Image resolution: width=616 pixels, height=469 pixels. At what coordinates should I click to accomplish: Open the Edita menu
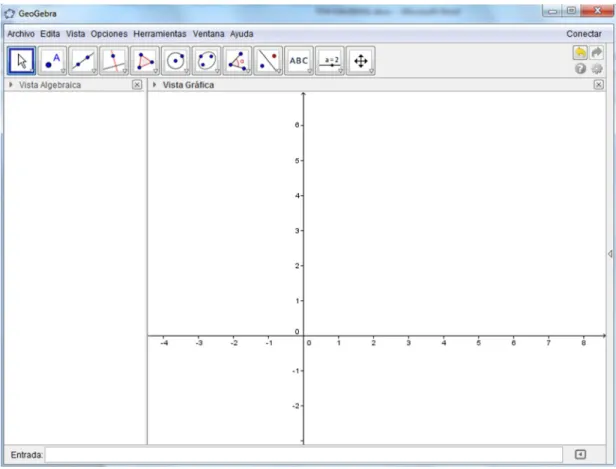pyautogui.click(x=50, y=34)
